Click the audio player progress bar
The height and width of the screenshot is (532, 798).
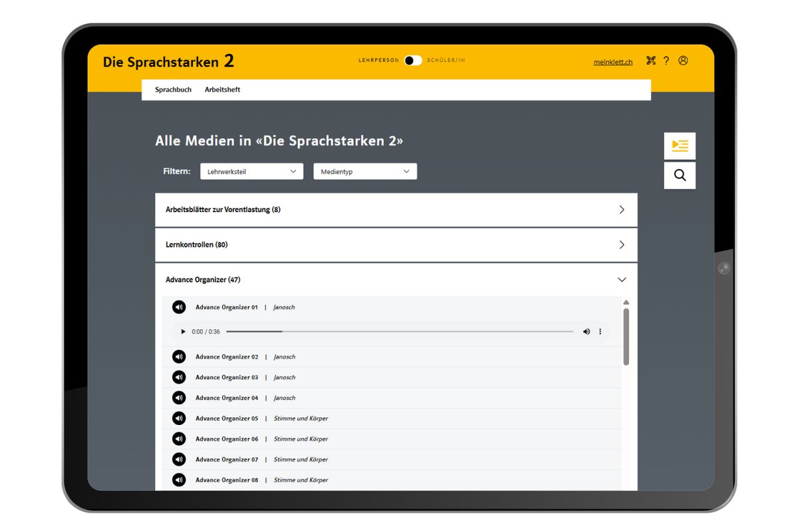point(400,331)
